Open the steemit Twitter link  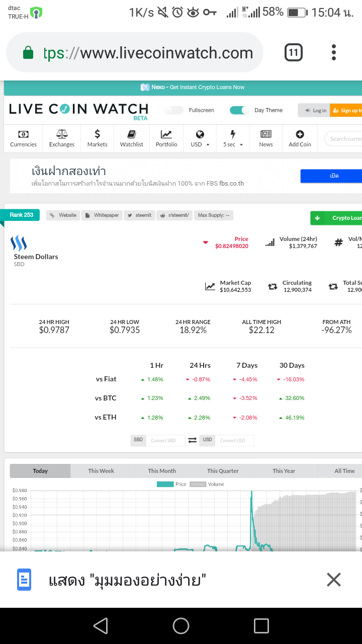coord(139,215)
